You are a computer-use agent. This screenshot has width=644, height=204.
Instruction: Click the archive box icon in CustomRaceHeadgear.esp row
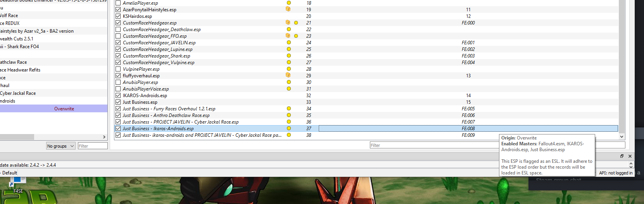click(x=288, y=23)
